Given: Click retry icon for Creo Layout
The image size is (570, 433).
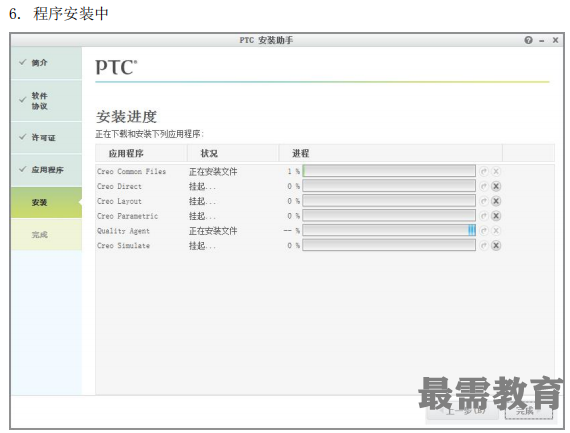Looking at the screenshot, I should (x=483, y=201).
